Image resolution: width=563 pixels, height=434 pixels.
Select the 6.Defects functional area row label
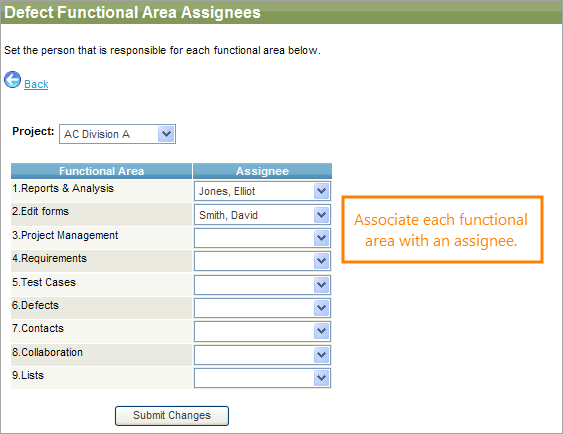tap(35, 305)
